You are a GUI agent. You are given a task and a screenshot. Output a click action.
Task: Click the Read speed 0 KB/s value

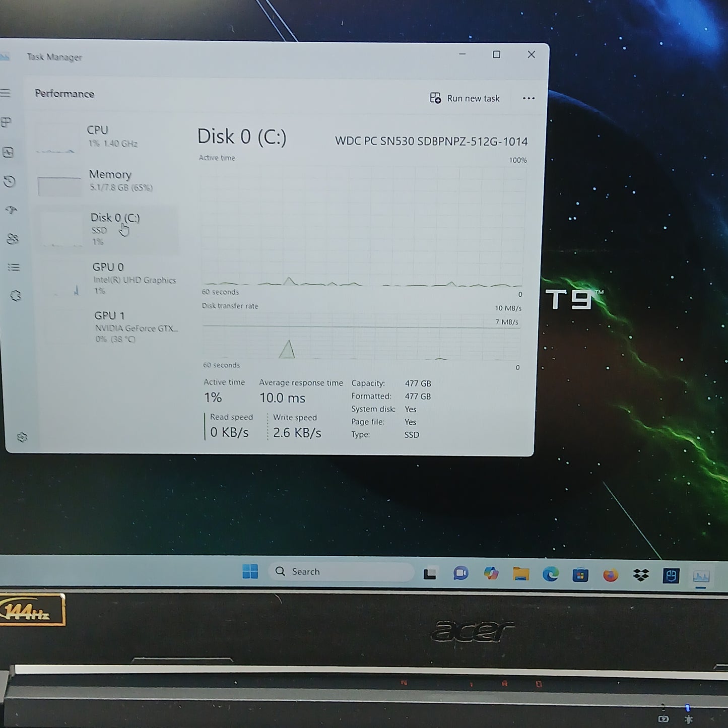[229, 432]
